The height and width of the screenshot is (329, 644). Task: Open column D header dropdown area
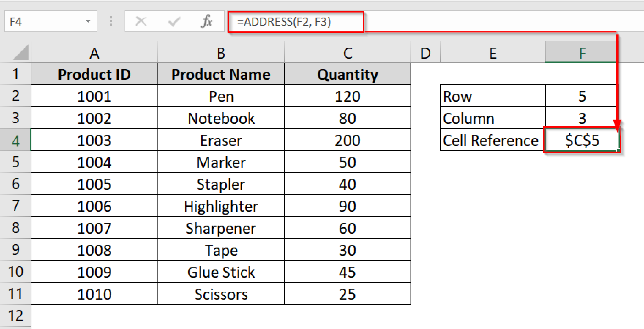426,53
